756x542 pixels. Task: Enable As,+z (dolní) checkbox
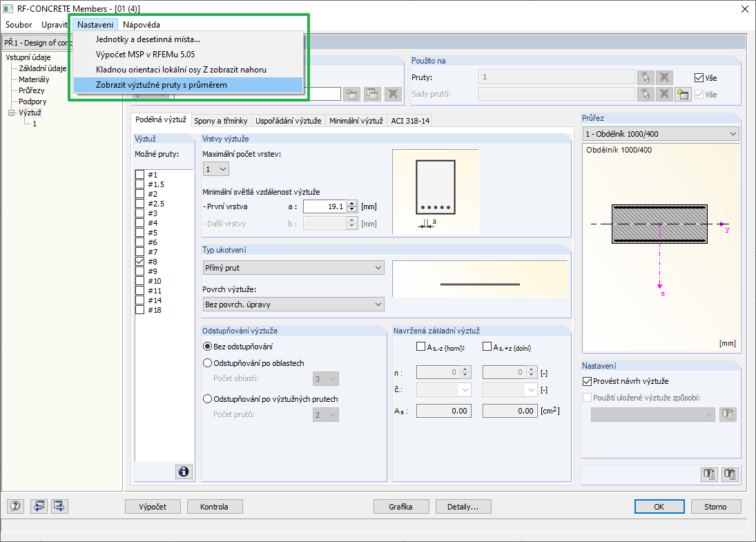(x=487, y=346)
